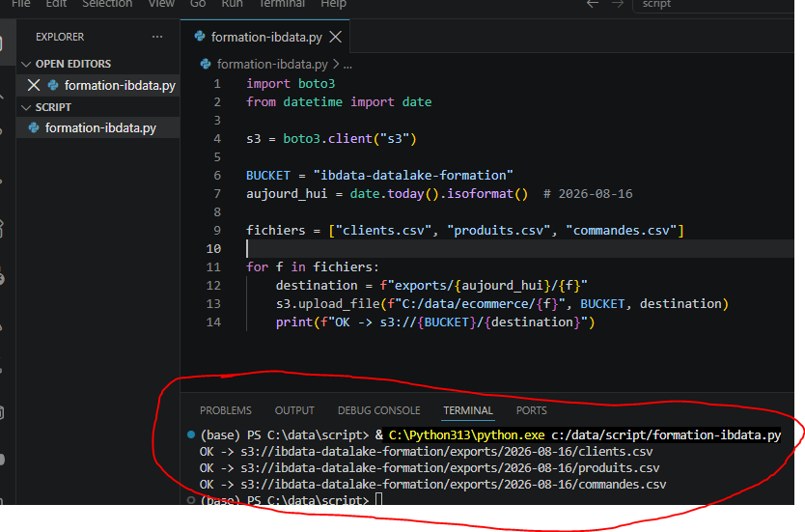Open the Edit menu
Screen dimensions: 805x532
(x=56, y=4)
